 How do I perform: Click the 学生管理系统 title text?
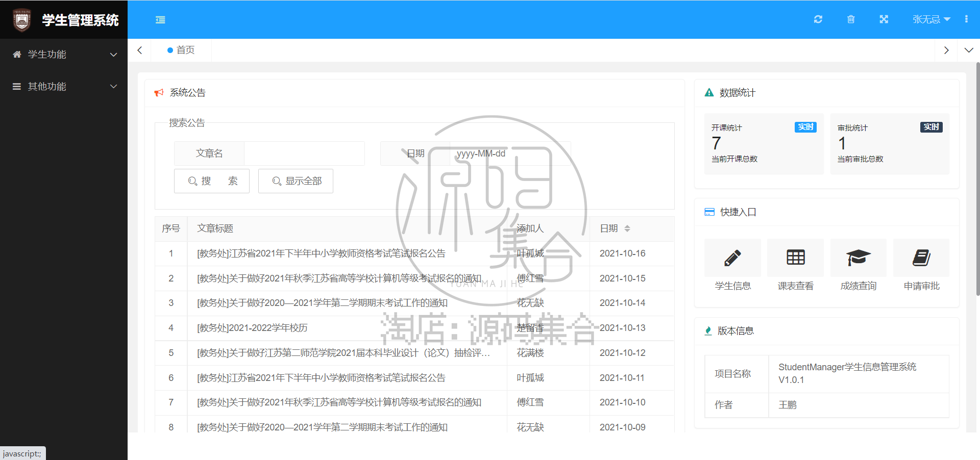point(80,20)
